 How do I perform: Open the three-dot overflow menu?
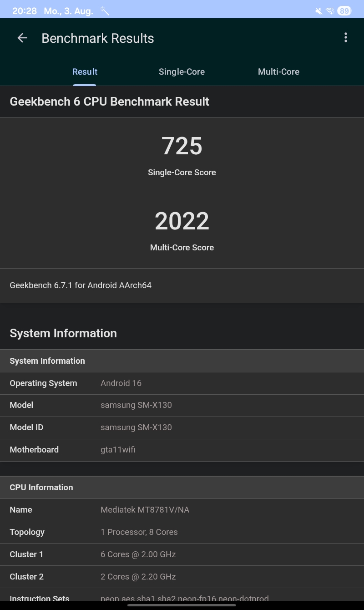click(x=346, y=38)
